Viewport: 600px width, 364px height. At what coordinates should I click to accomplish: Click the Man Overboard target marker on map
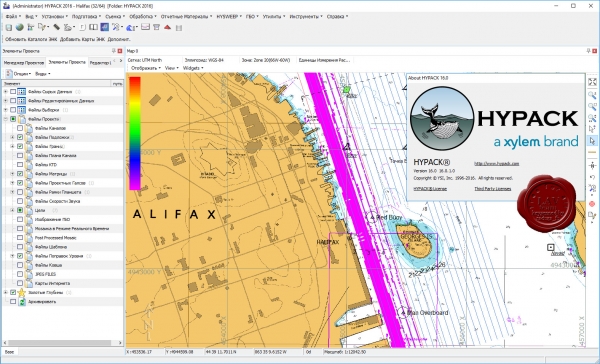[402, 312]
